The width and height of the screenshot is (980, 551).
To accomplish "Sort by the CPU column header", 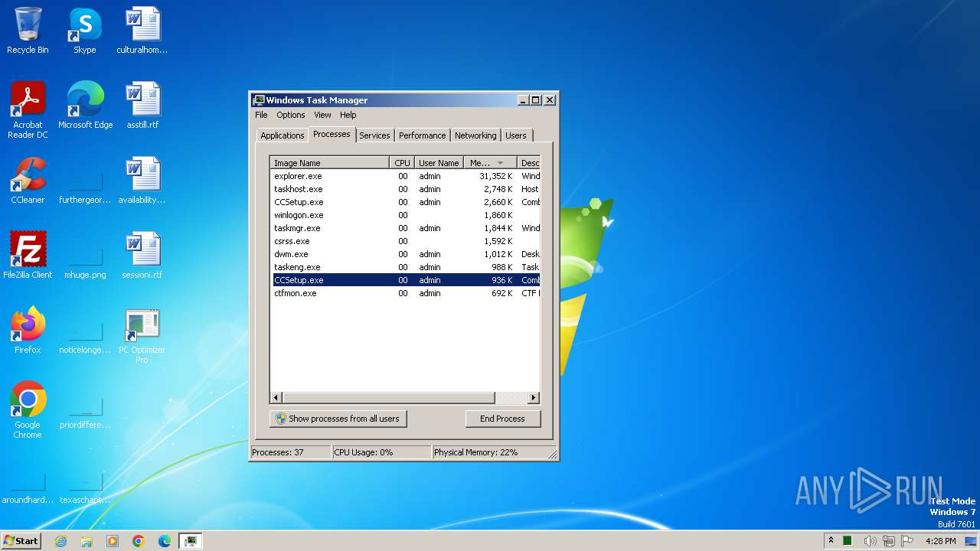I will [402, 163].
